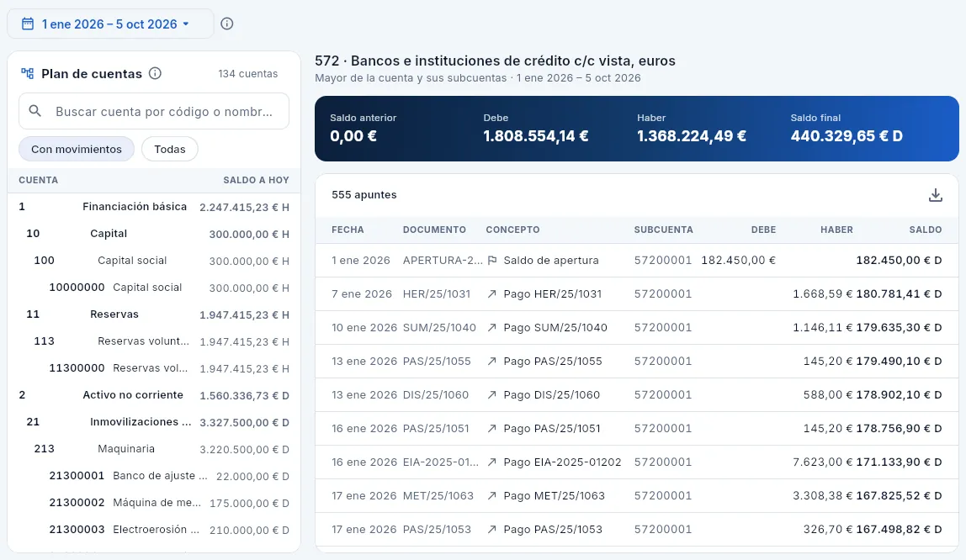
Task: Click the CUENTA column header in account list
Action: click(38, 180)
